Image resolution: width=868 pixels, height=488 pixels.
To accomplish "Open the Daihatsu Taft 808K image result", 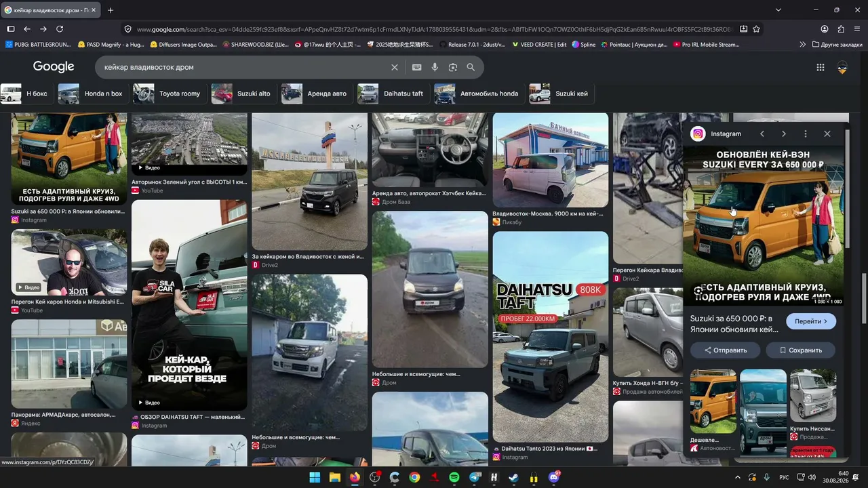I will [551, 337].
